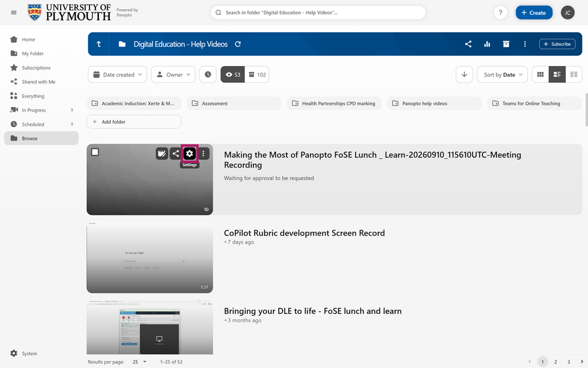
Task: Open Everything in sidebar
Action: click(x=41, y=96)
